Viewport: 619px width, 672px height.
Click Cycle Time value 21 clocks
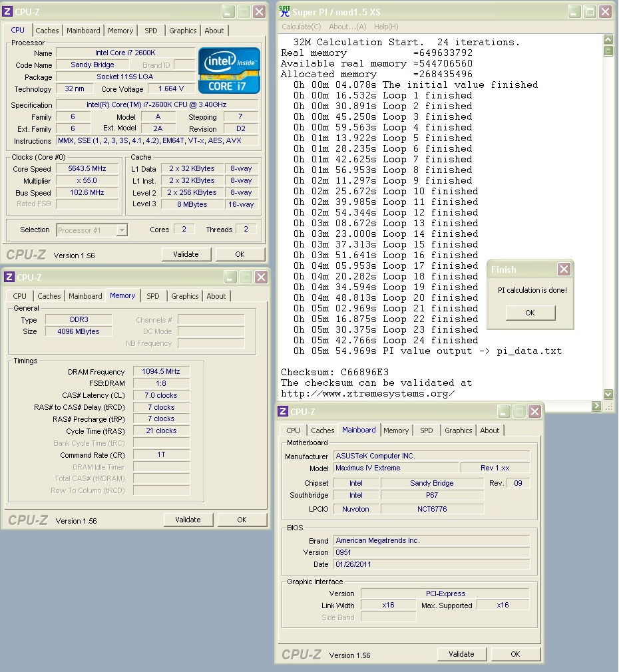(161, 430)
